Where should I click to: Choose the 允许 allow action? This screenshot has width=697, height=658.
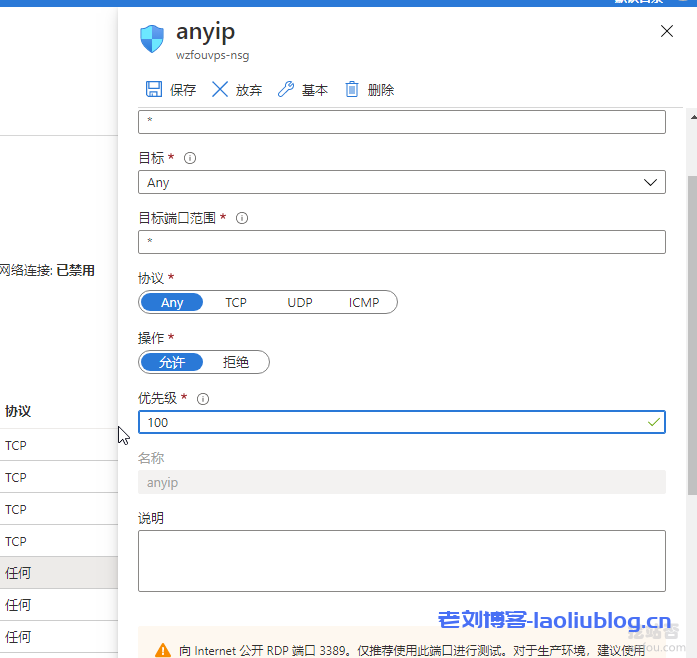172,362
